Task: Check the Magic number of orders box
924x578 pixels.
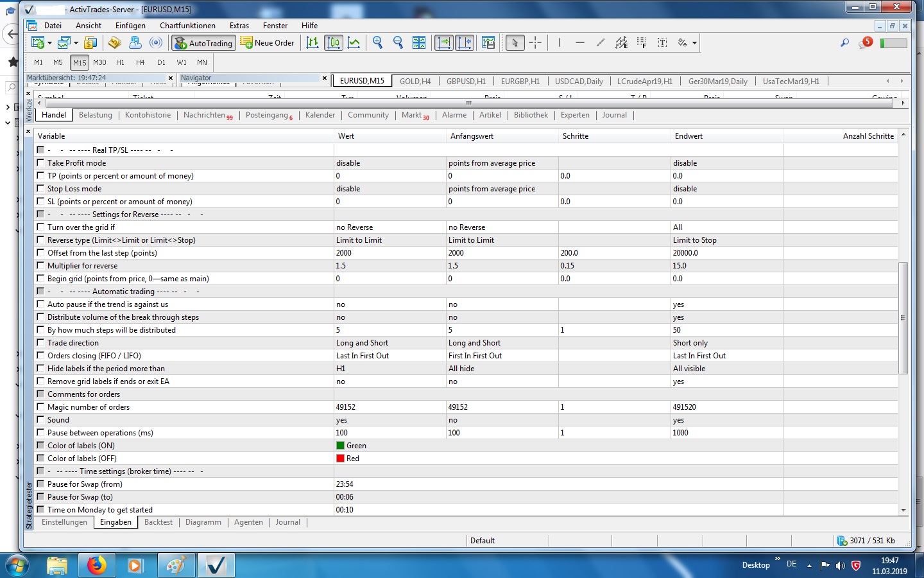Action: coord(41,407)
